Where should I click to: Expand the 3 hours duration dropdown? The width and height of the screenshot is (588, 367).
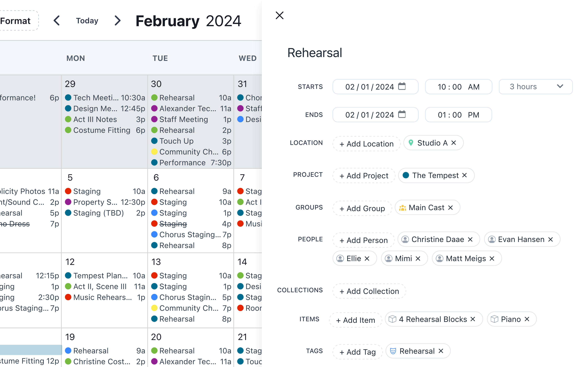coord(535,87)
